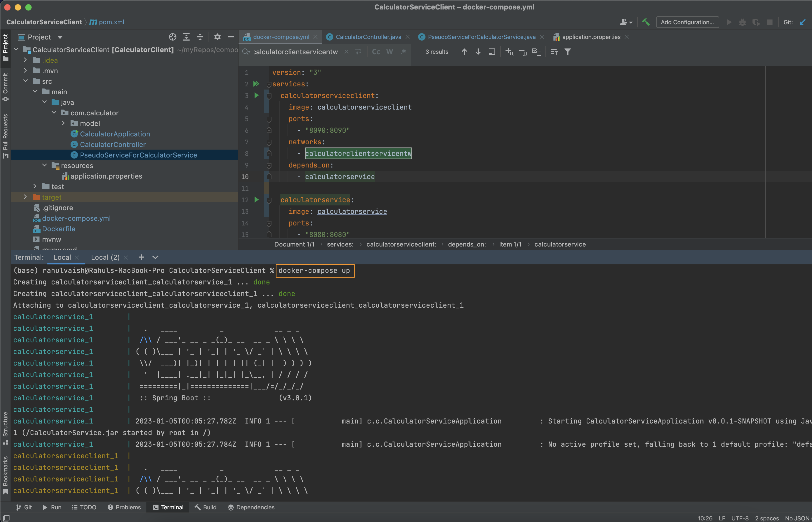Expand the model package
The width and height of the screenshot is (812, 522).
63,123
